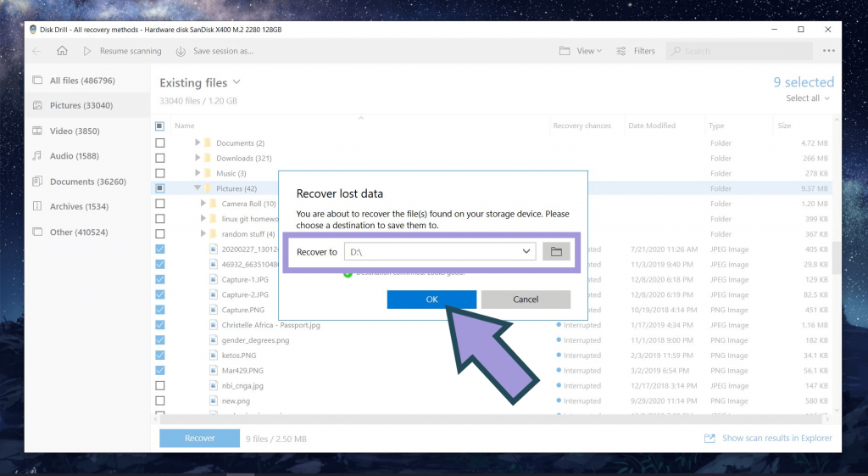Sort by the Date Modified column header
Viewport: 868px width, 476px height.
652,126
